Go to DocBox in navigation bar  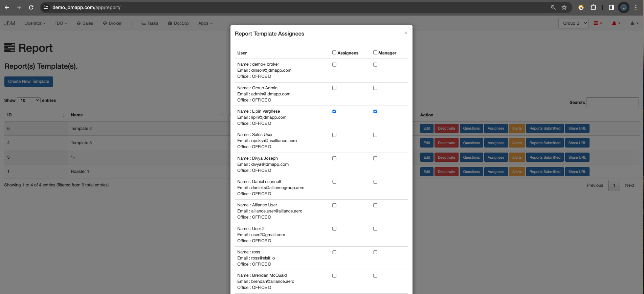[178, 23]
